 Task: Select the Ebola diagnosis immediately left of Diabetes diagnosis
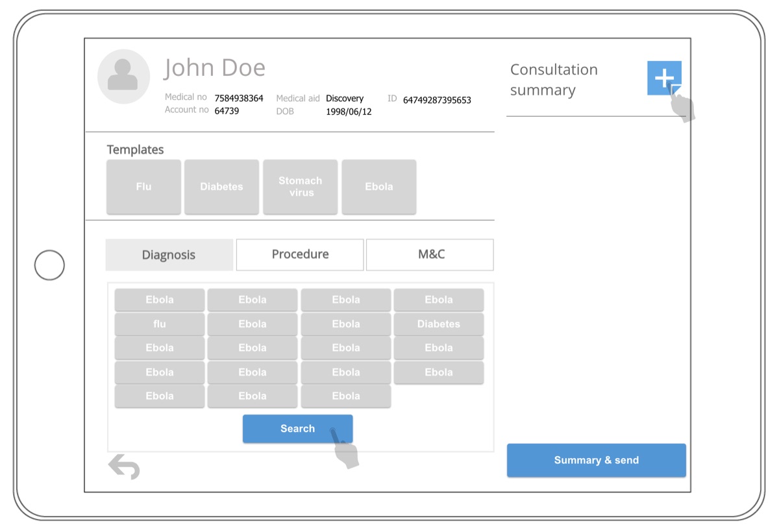(346, 324)
